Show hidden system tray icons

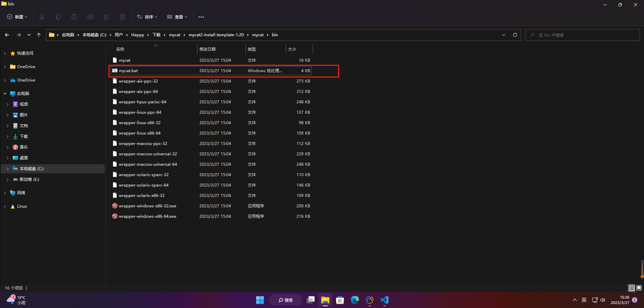click(575, 300)
